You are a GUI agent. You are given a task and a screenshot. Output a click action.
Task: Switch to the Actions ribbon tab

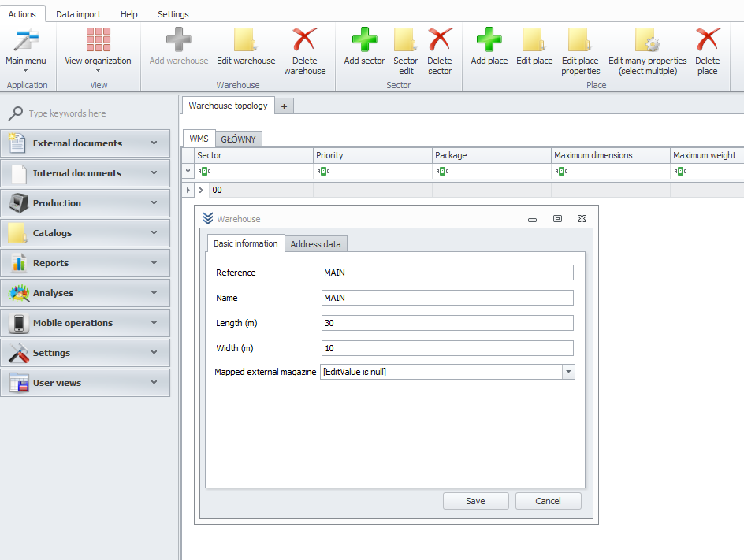tap(22, 14)
